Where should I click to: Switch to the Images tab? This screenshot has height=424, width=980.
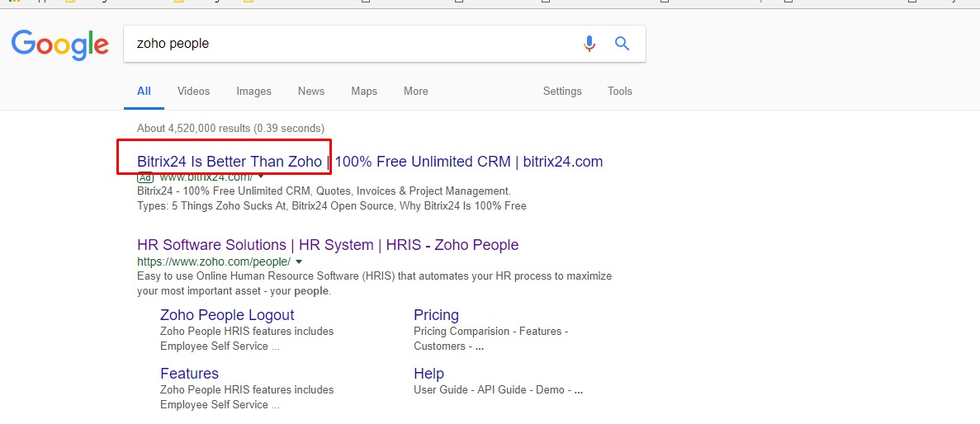point(253,92)
